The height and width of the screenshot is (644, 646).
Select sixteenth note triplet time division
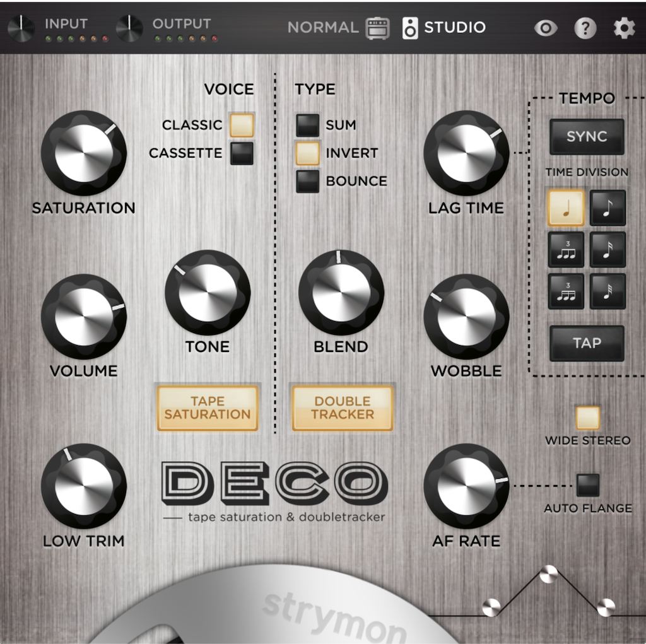[x=566, y=291]
